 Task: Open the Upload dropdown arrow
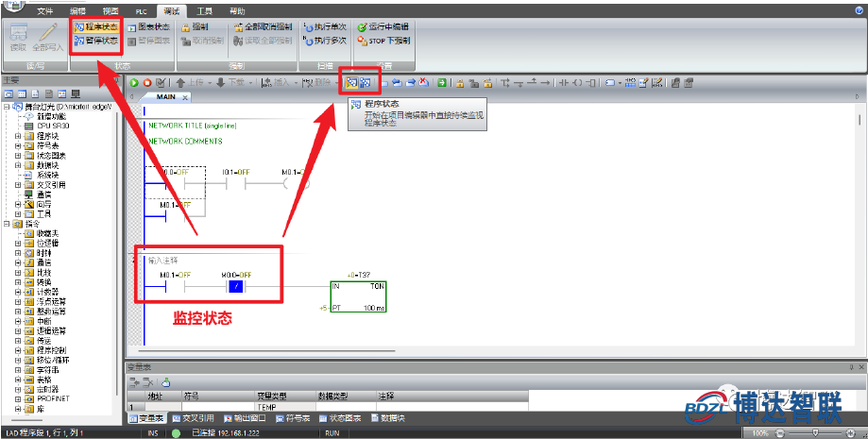[x=210, y=83]
